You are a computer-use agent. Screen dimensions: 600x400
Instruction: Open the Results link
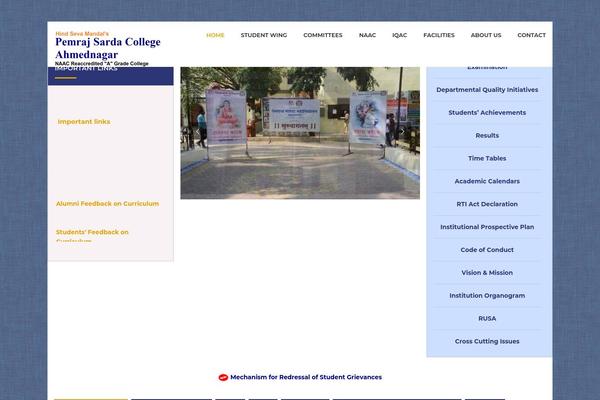click(x=487, y=136)
